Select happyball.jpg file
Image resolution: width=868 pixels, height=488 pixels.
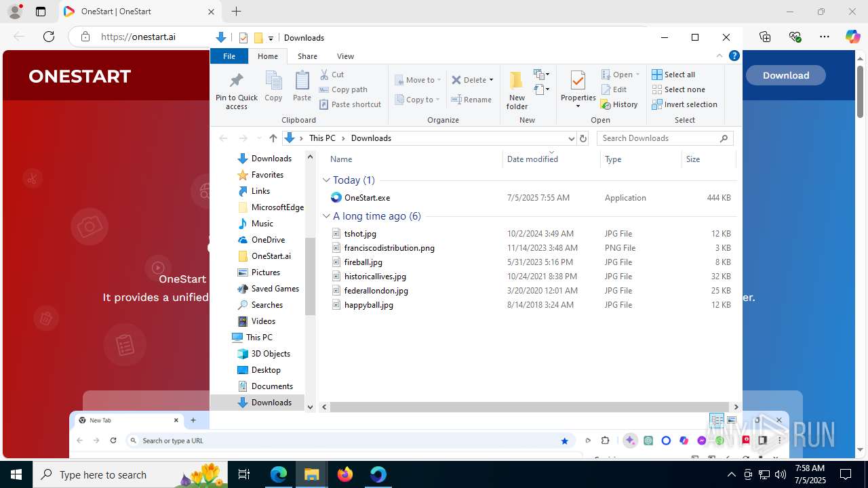368,305
